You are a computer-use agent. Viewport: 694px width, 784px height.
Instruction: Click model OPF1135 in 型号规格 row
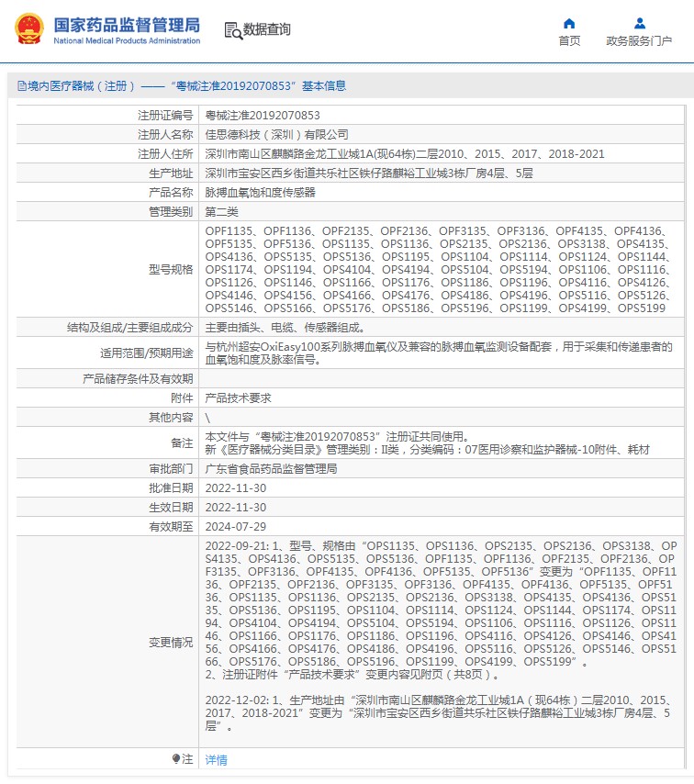(x=229, y=231)
